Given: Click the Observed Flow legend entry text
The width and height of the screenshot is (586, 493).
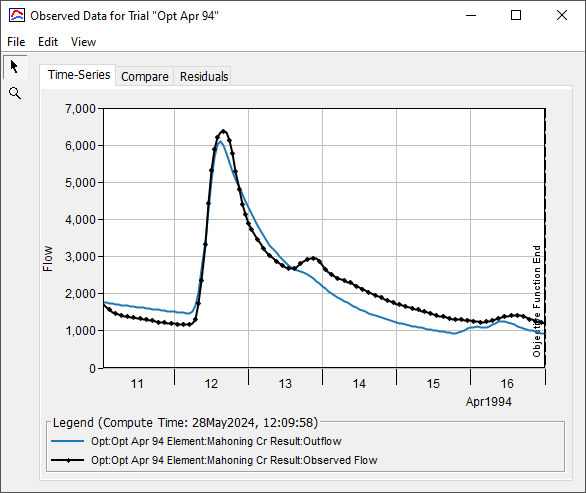Looking at the screenshot, I should [234, 460].
